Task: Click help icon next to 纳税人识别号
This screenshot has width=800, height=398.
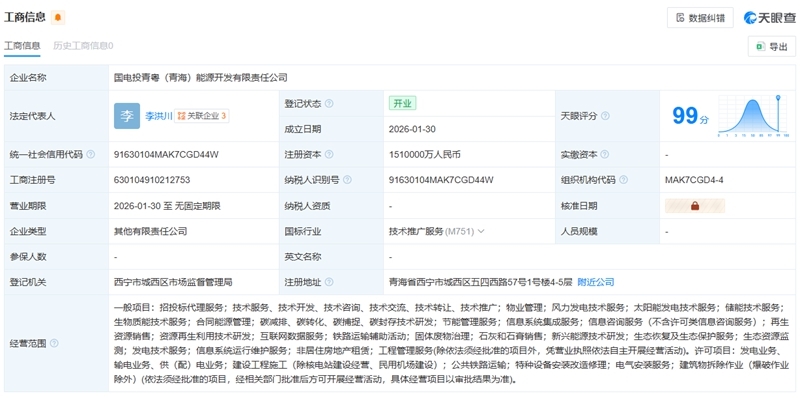Action: [x=347, y=180]
